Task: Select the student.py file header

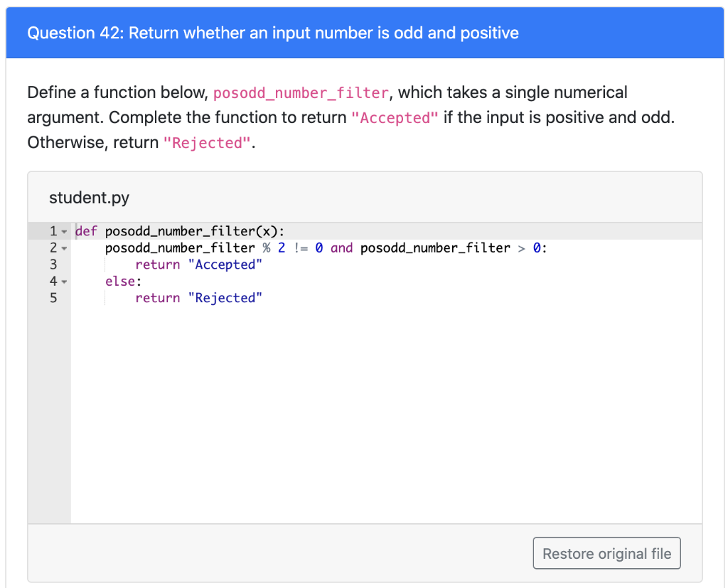Action: pyautogui.click(x=89, y=198)
